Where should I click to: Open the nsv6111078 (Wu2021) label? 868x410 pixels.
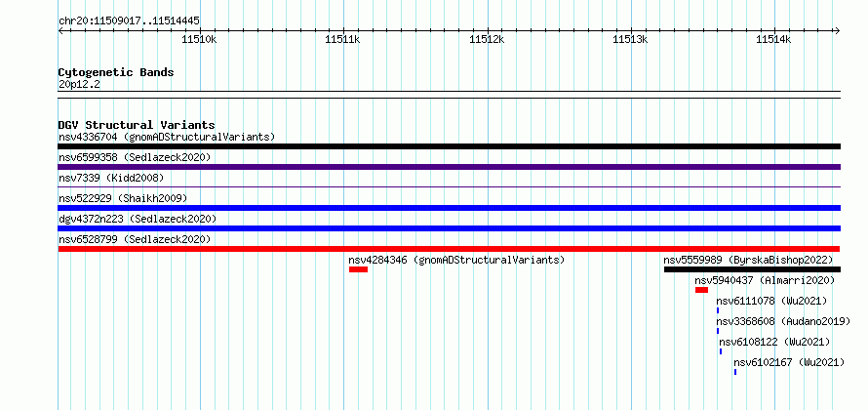pyautogui.click(x=771, y=301)
